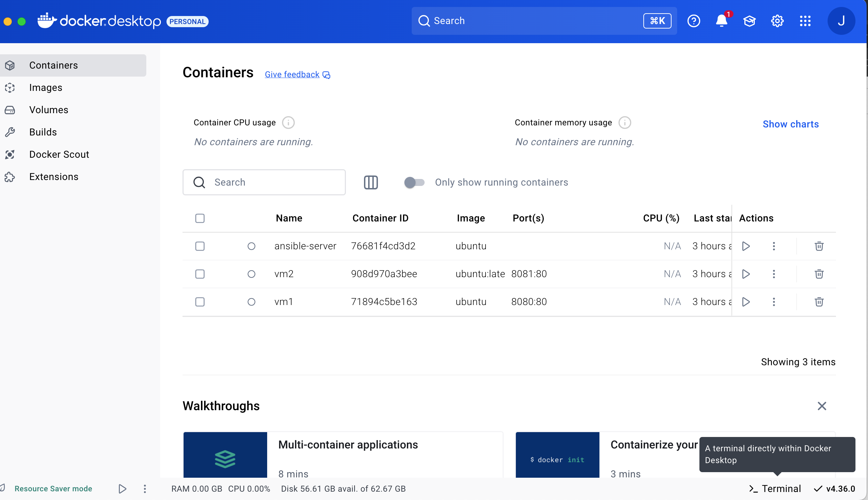Open Docker Desktop settings gear

(777, 21)
